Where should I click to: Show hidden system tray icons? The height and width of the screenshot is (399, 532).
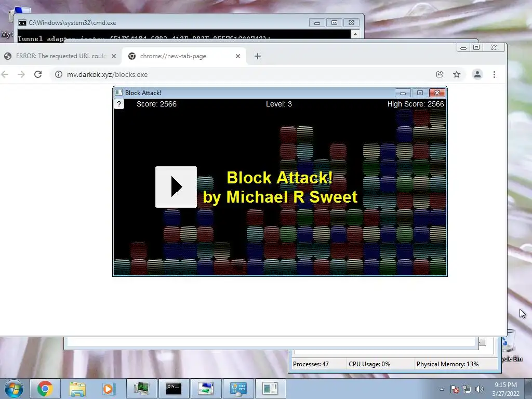(442, 389)
